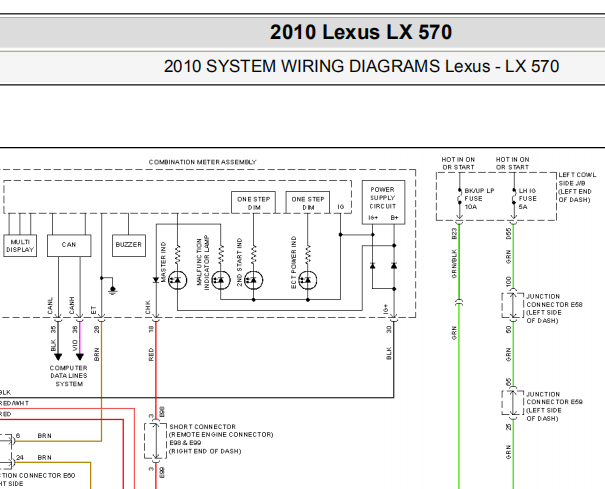Select the "2ND START IND" label
Image resolution: width=605 pixels, height=489 pixels.
pyautogui.click(x=239, y=262)
